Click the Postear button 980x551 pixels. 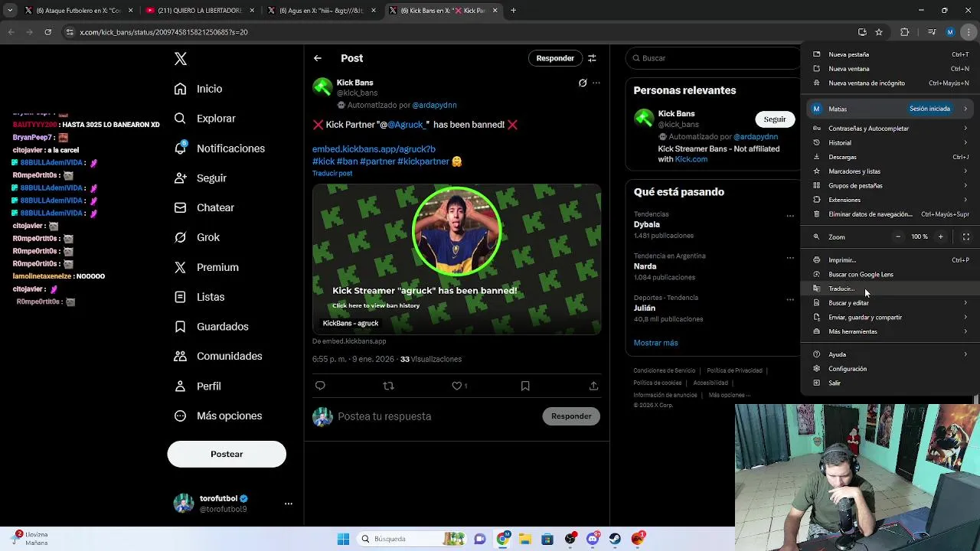(x=227, y=454)
